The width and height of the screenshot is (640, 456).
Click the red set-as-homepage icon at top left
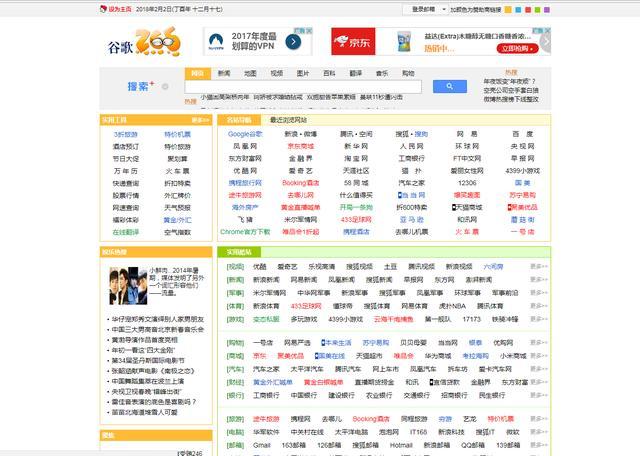(103, 9)
